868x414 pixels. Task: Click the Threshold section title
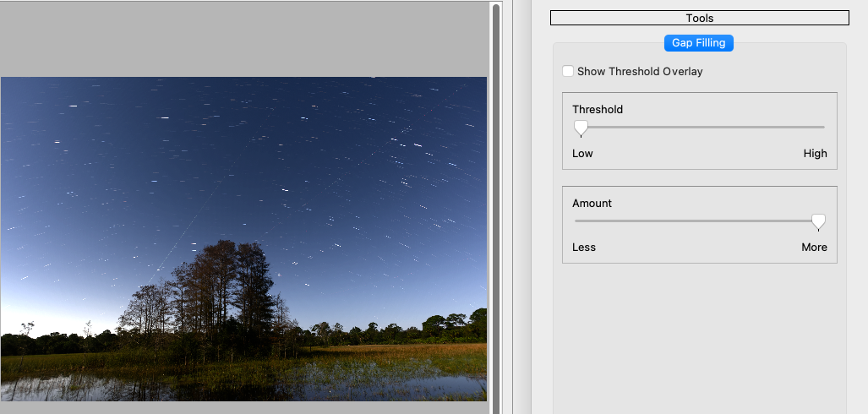coord(597,110)
